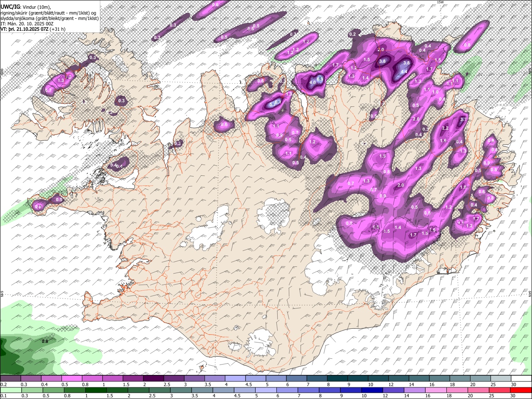Click the dark mauve 0.2 snow legend swatch
Image resolution: width=532 pixels, height=399 pixels.
coord(10,378)
